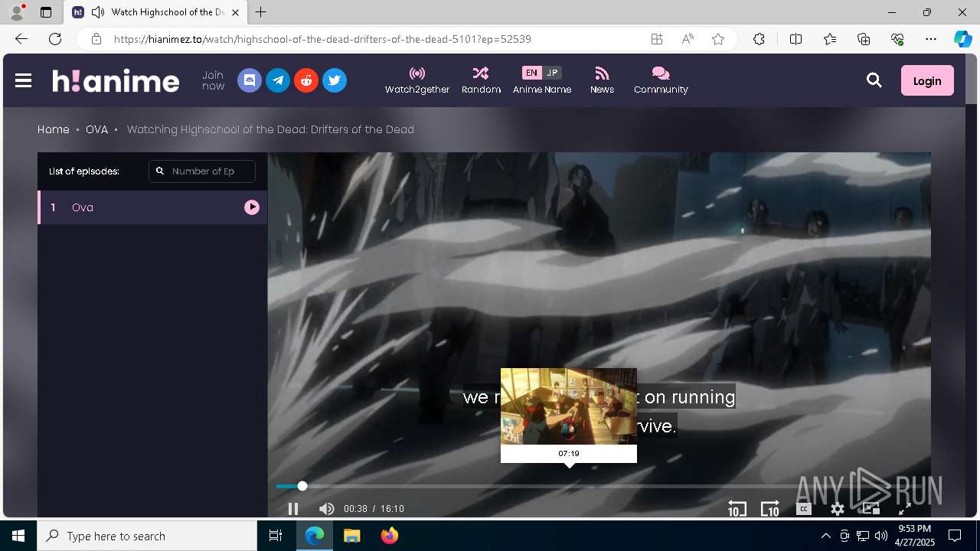Image resolution: width=980 pixels, height=551 pixels.
Task: Mute the video player volume
Action: tap(326, 509)
